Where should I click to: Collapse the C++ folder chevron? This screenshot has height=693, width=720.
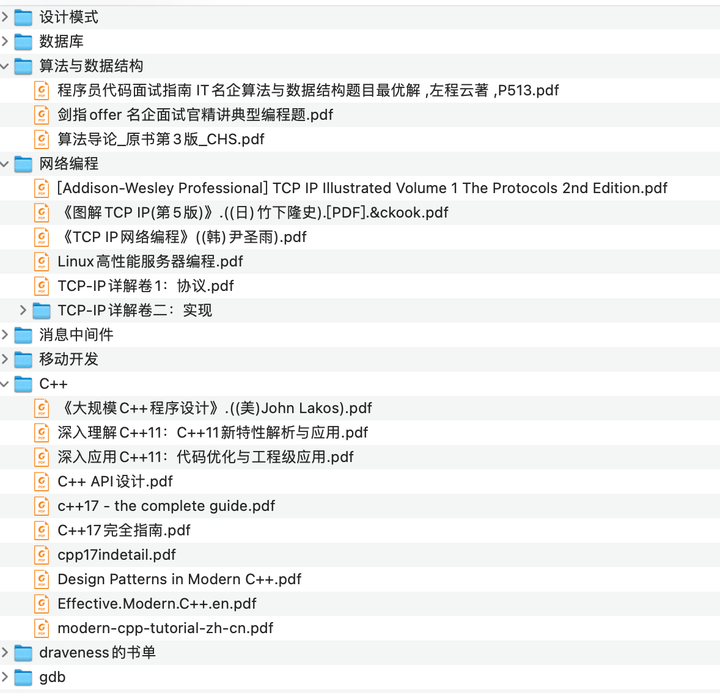[5, 384]
